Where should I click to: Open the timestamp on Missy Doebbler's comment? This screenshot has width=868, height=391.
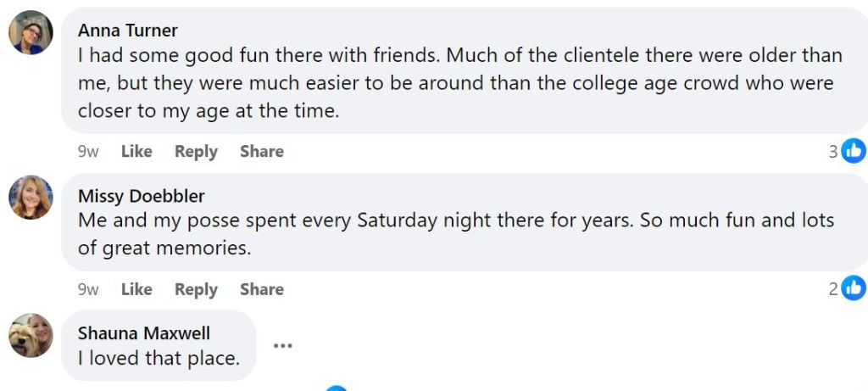click(88, 289)
